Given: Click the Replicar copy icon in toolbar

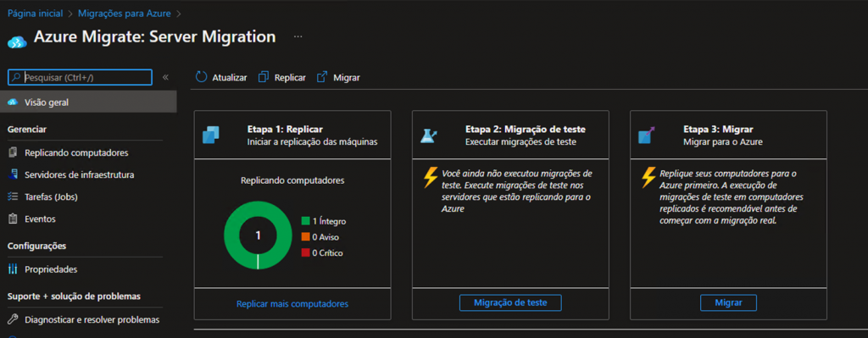Looking at the screenshot, I should tap(264, 77).
